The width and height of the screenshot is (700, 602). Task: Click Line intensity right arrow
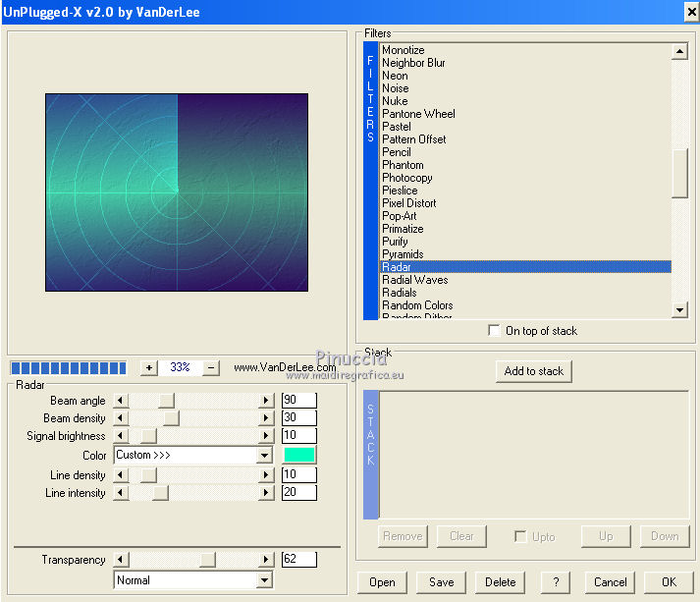pos(266,493)
